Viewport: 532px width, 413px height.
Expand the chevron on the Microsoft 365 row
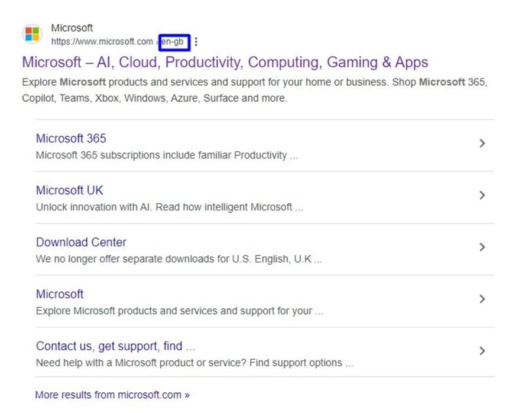482,144
